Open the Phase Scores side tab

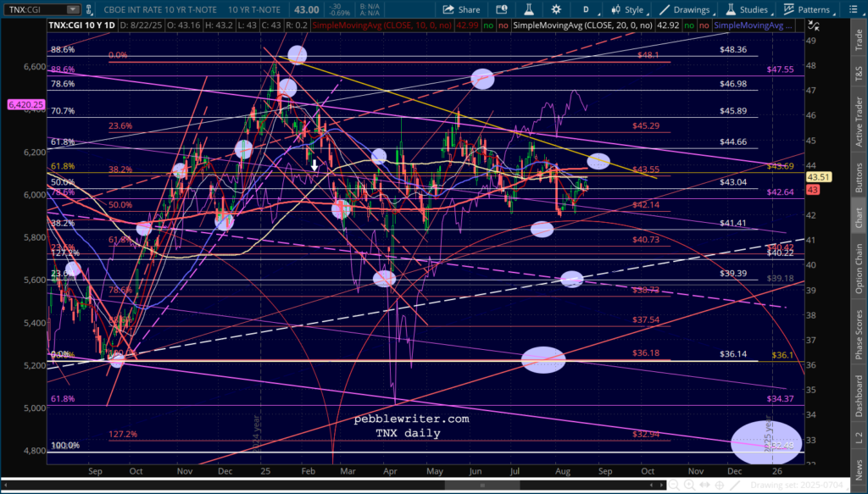(x=857, y=329)
